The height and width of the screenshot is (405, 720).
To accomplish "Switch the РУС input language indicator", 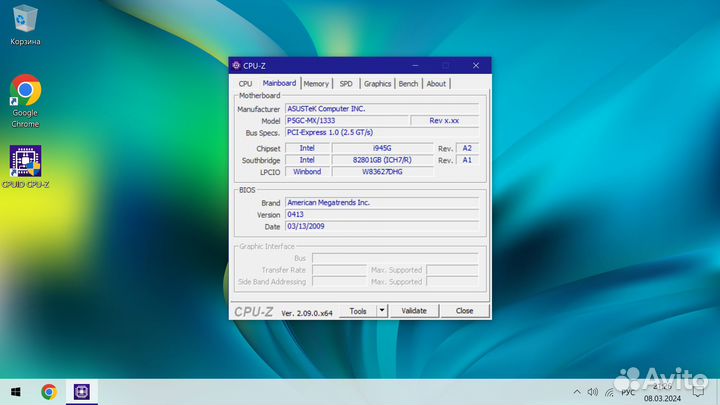I will click(x=628, y=392).
